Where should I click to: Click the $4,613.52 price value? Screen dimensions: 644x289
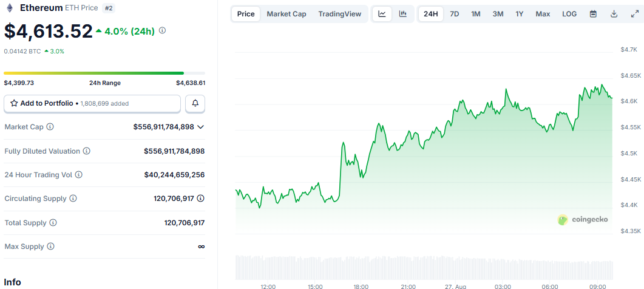coord(49,31)
